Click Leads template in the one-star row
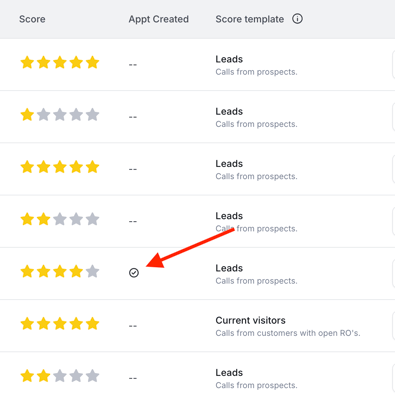 click(x=229, y=111)
